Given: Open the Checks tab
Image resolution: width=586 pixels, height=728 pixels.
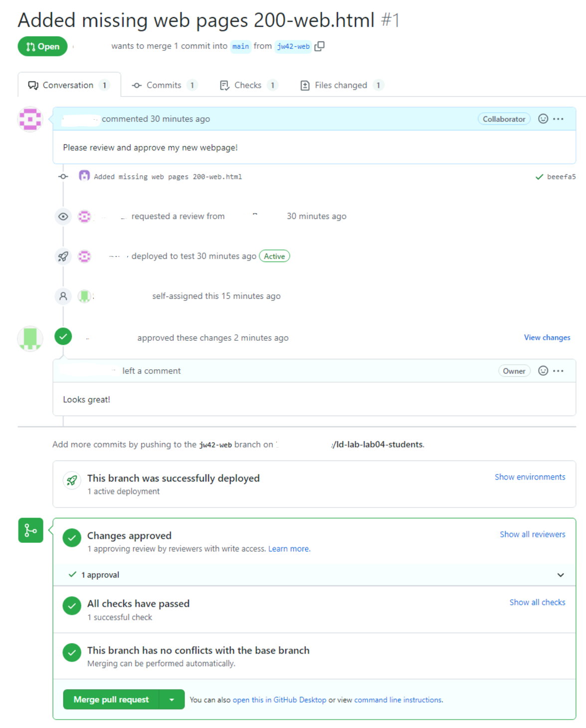Looking at the screenshot, I should pyautogui.click(x=248, y=85).
